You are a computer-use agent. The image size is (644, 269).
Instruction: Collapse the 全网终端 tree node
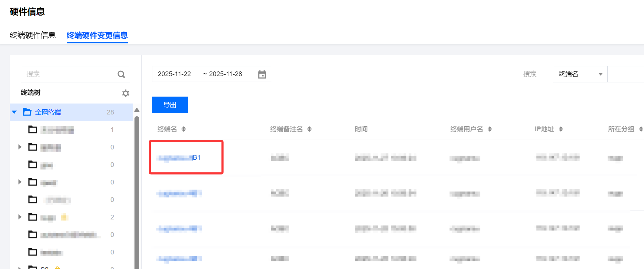(x=14, y=112)
